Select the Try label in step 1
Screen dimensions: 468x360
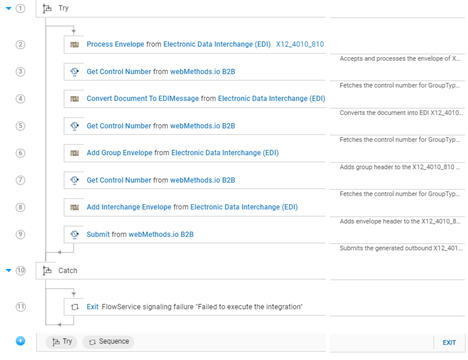(63, 8)
